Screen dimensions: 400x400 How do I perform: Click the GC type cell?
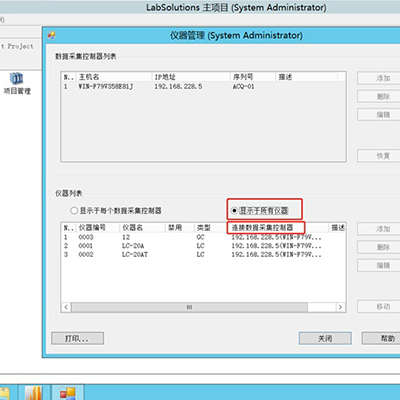coord(200,237)
